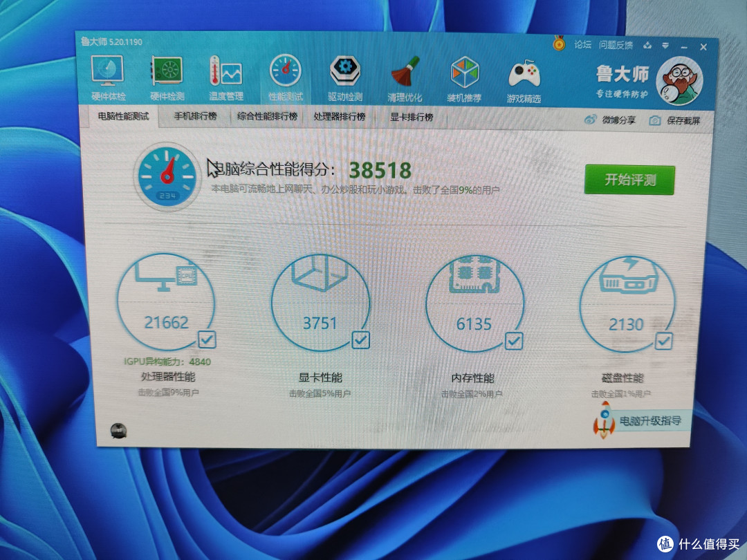The width and height of the screenshot is (747, 560).
Task: Open 驱动检测 driver detection icon
Action: (x=345, y=71)
